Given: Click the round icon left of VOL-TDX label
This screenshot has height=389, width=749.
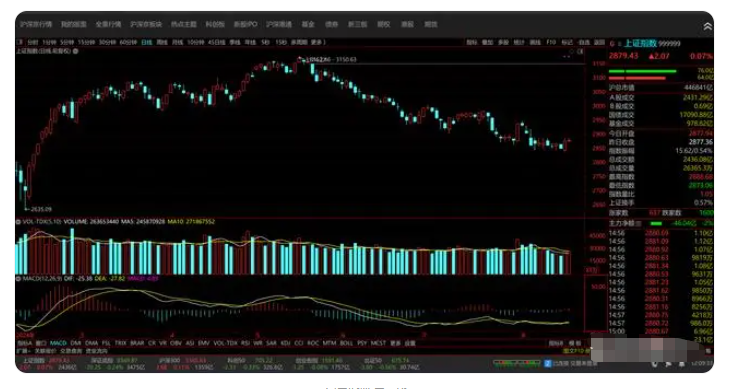Looking at the screenshot, I should 18,222.
